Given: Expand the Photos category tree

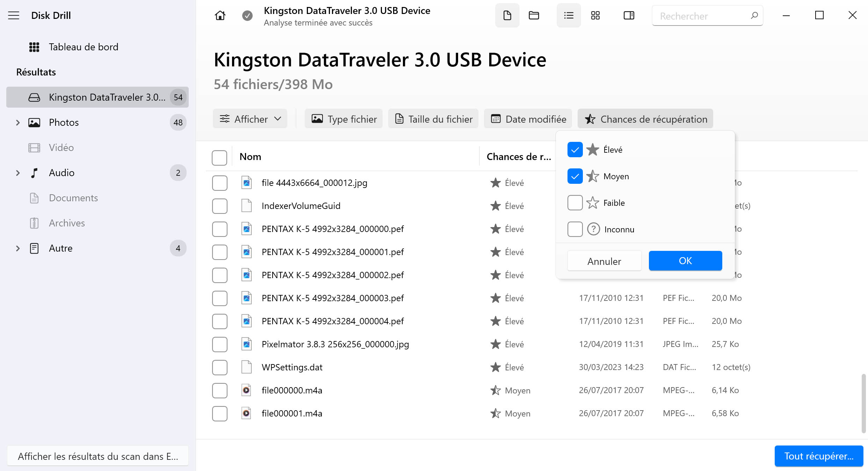Looking at the screenshot, I should point(16,122).
